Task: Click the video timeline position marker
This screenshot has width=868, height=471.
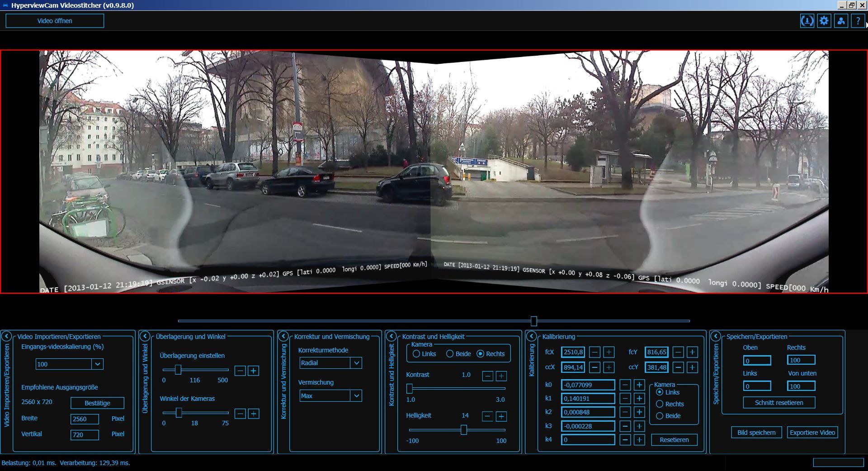Action: (x=534, y=321)
